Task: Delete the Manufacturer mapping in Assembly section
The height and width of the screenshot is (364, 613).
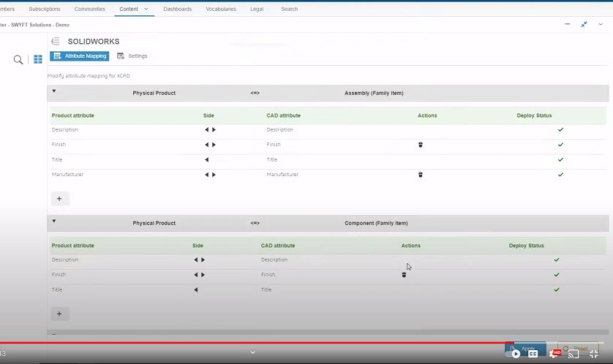Action: (x=421, y=175)
